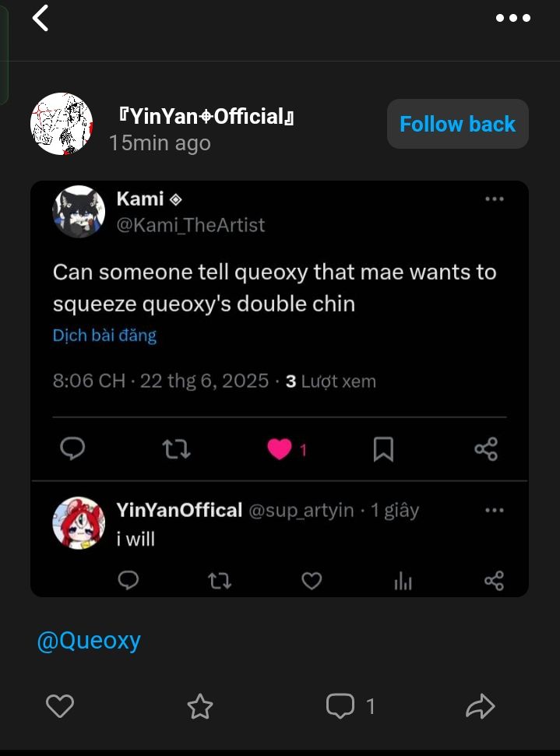The image size is (560, 756).
Task: Open the options menu on YinYanOffical's reply
Action: 495,510
